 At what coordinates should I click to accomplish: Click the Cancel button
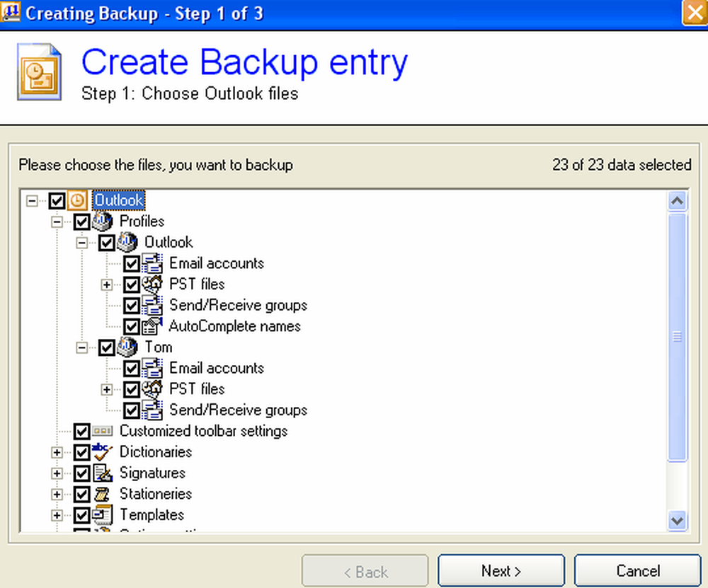pos(638,571)
